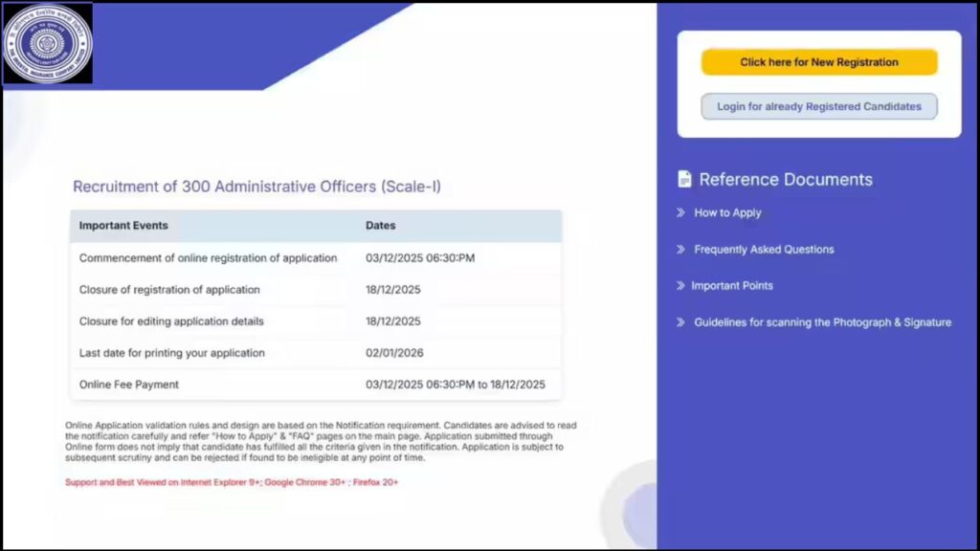The image size is (980, 551).
Task: Click the red Support and Best Viewed browser note
Action: tap(232, 482)
